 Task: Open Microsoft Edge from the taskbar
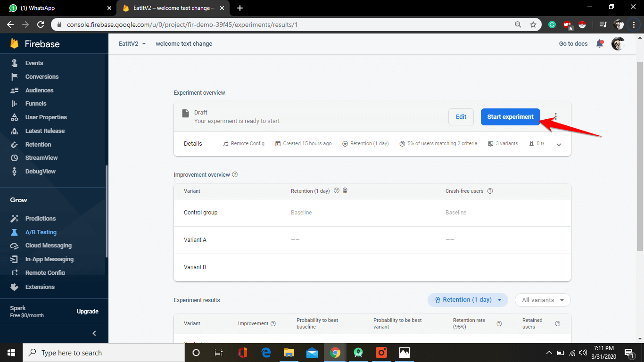[x=266, y=353]
